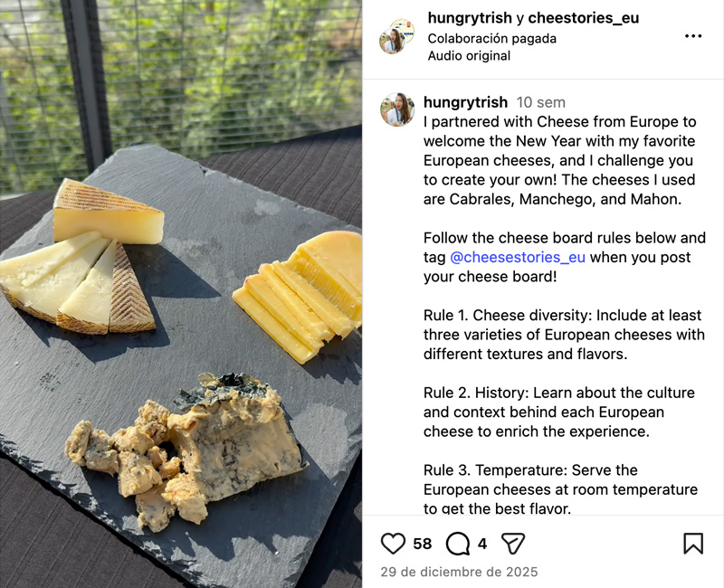This screenshot has height=588, width=724.
Task: Click the 4 comments count
Action: pyautogui.click(x=482, y=544)
